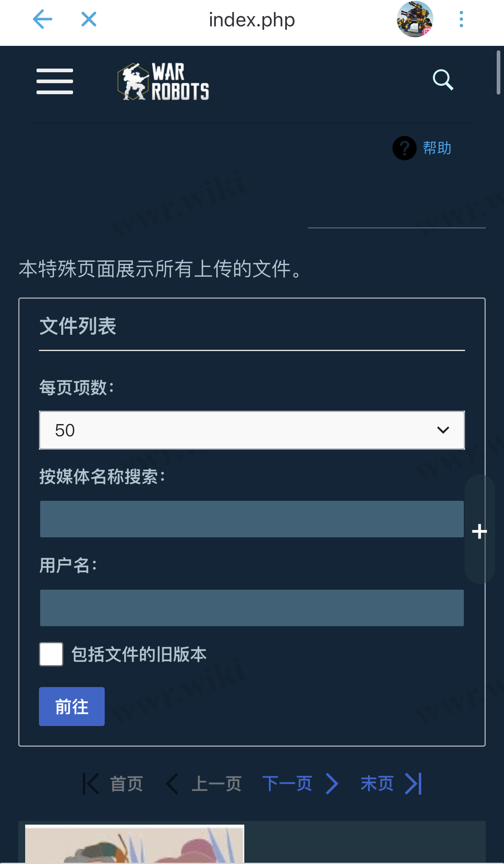Open the three-dot overflow menu
This screenshot has width=504, height=864.
tap(461, 19)
